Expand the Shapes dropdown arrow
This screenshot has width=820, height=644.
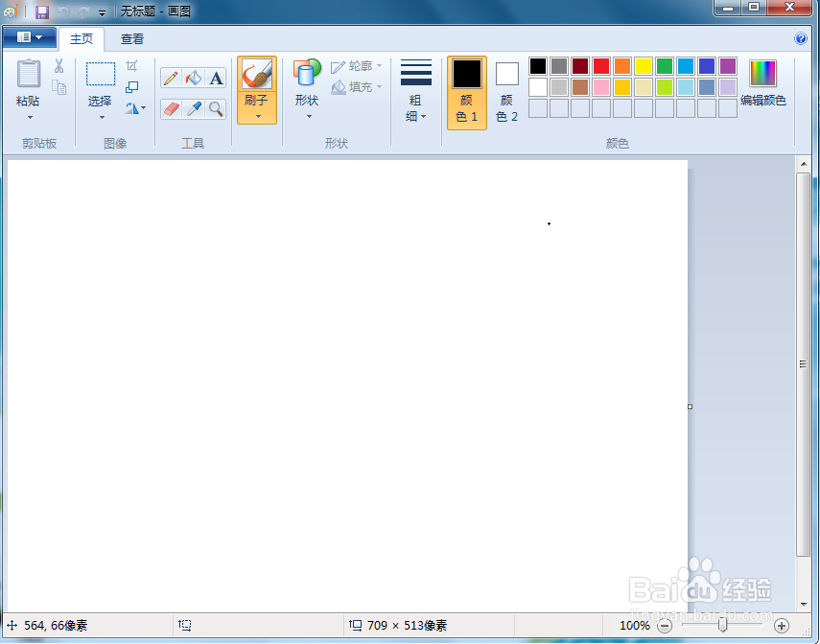coord(309,116)
